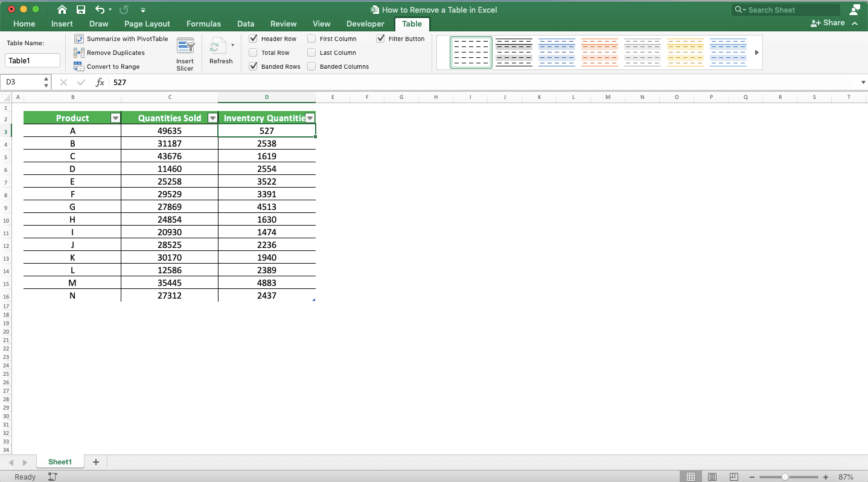
Task: Open the Quantities Sold filter dropdown
Action: [x=212, y=118]
